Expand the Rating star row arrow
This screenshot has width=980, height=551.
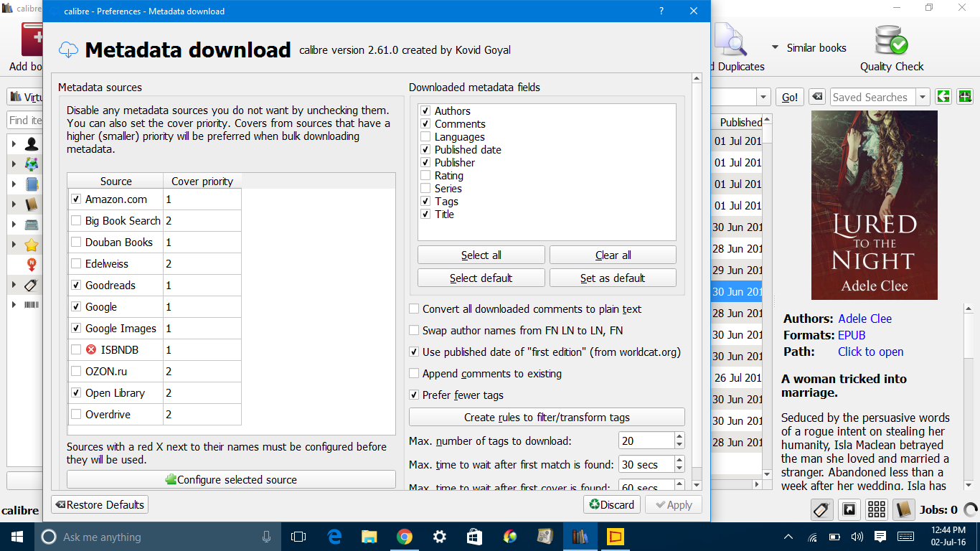point(14,245)
